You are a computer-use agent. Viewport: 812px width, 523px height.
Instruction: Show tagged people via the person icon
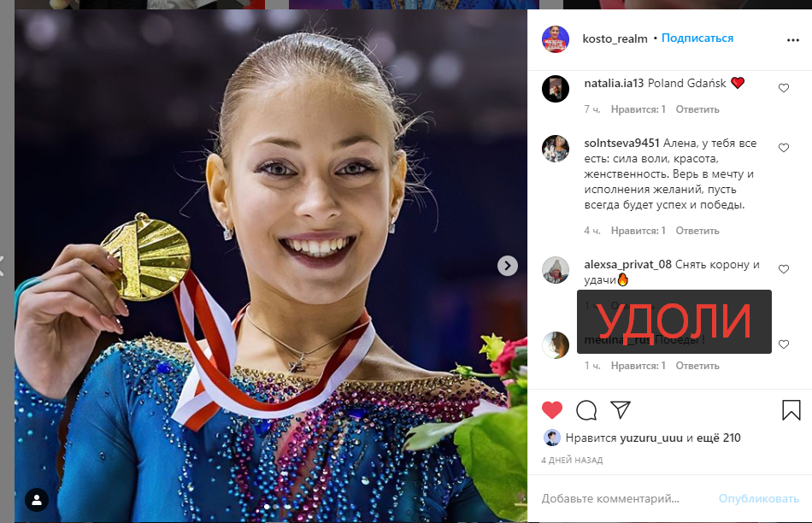click(37, 500)
